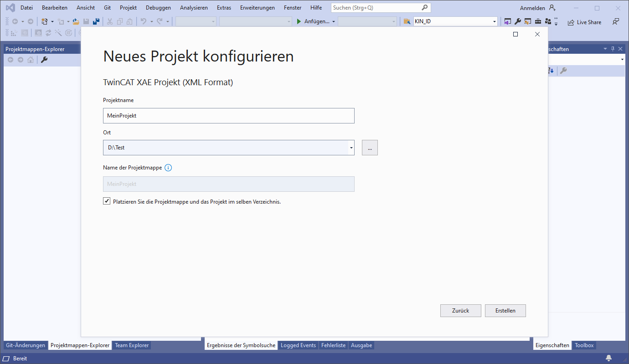Open the Datei menu
The image size is (629, 364).
coord(27,8)
